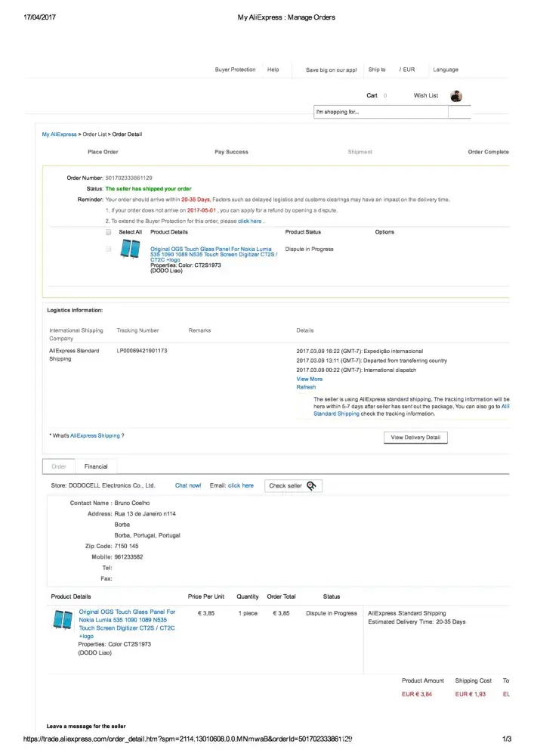
Task: Click Save big on our app
Action: click(332, 70)
